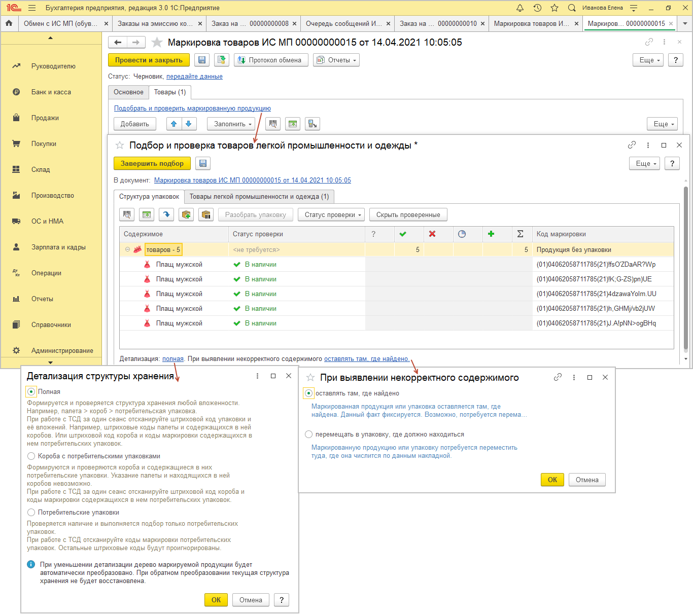The height and width of the screenshot is (616, 693).
Task: Click оставлять там, где найдено link
Action: pyautogui.click(x=366, y=358)
